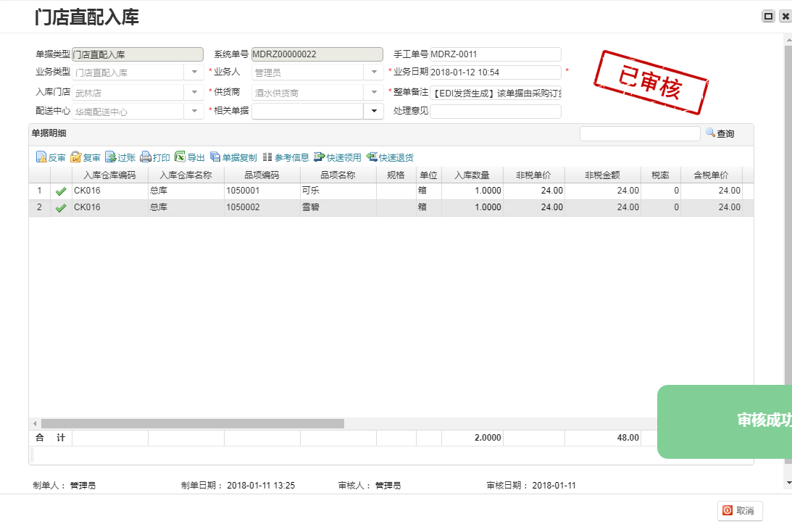Click the 单据明细 panel title
The image size is (792, 532).
point(49,133)
